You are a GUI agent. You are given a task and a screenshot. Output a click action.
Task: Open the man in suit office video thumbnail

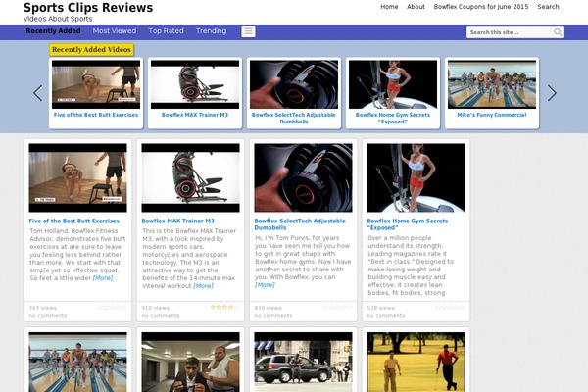pyautogui.click(x=190, y=362)
